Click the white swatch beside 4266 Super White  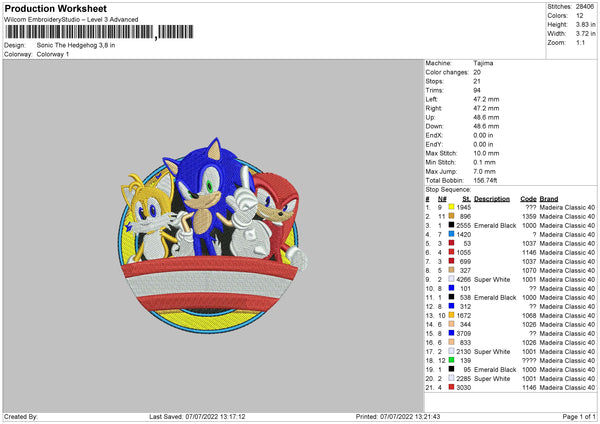451,279
